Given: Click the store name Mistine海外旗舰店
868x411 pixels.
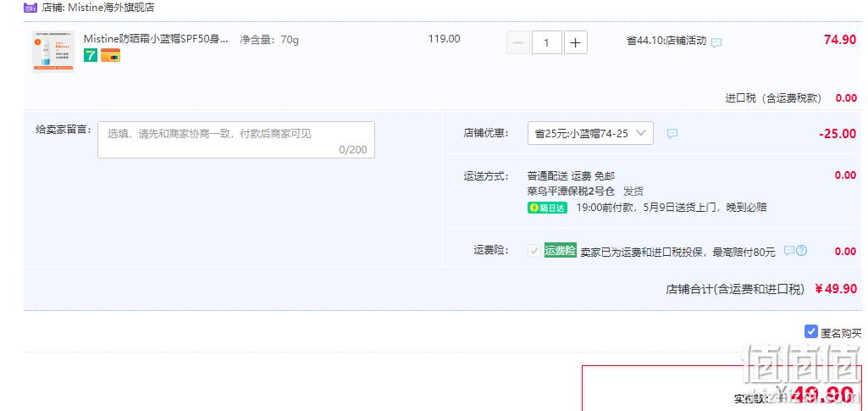Looking at the screenshot, I should point(111,8).
